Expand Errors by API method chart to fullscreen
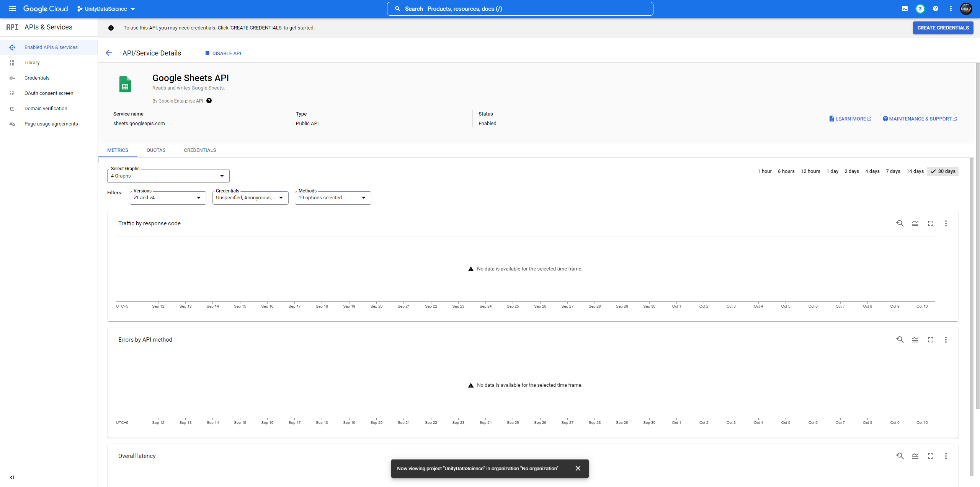 (x=931, y=340)
